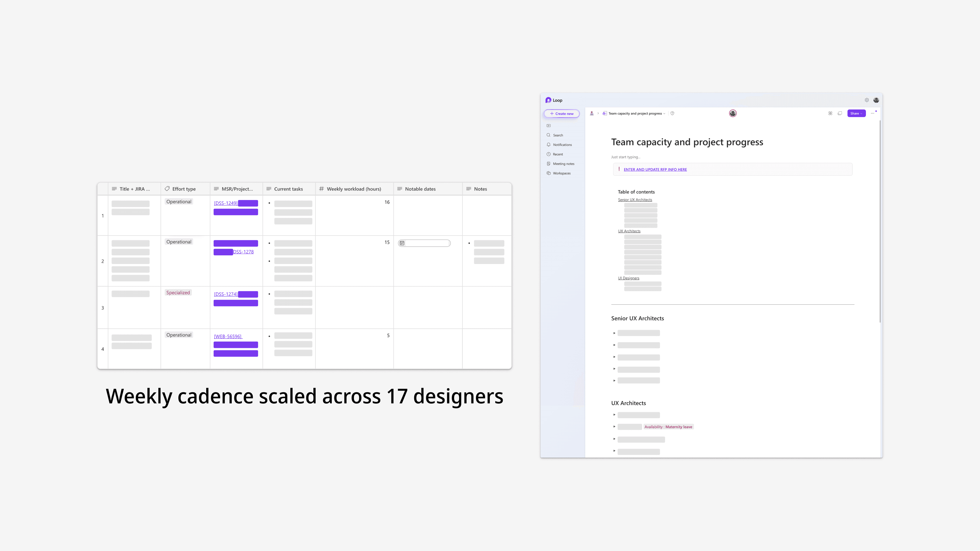Viewport: 980px width, 551px height.
Task: Click the Create new button
Action: point(561,113)
